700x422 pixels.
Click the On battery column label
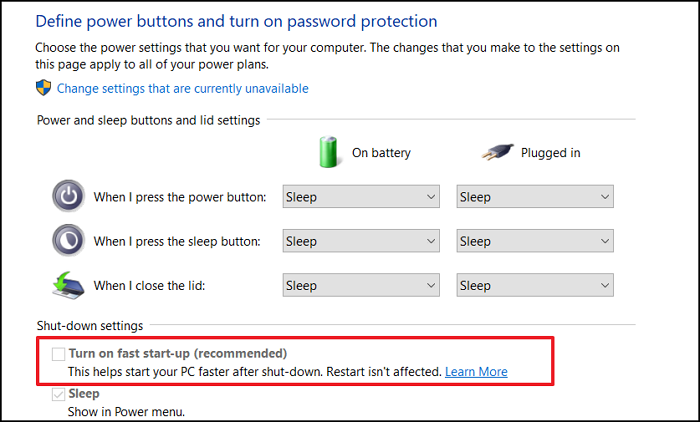point(381,153)
